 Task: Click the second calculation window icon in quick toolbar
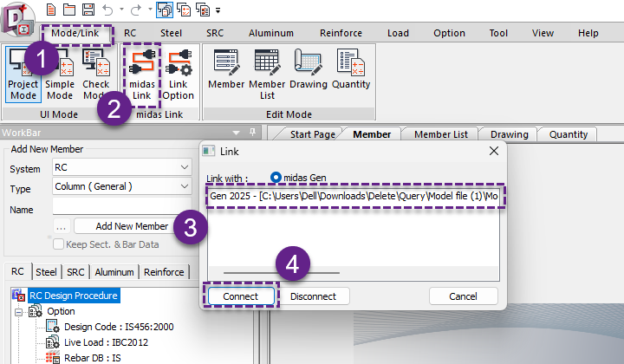(x=184, y=10)
